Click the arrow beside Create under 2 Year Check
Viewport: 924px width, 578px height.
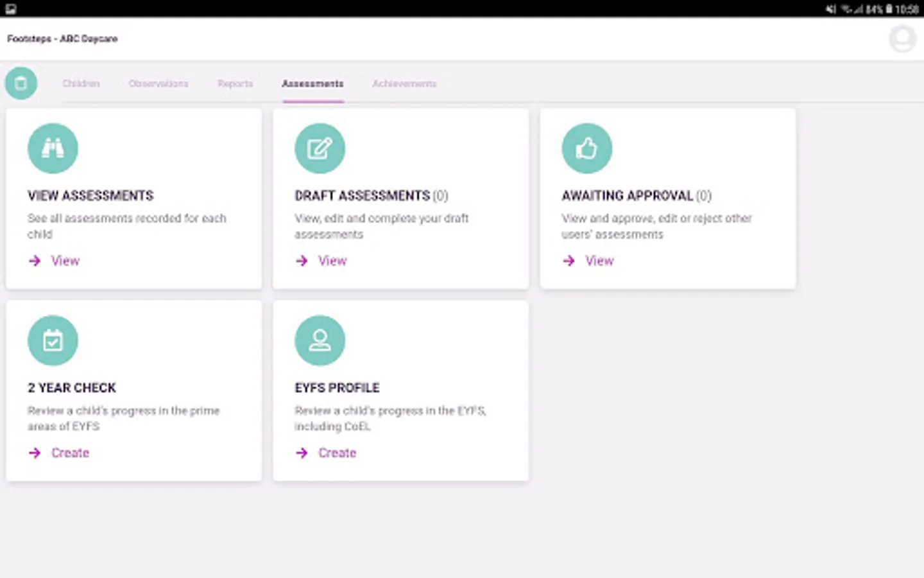tap(35, 453)
